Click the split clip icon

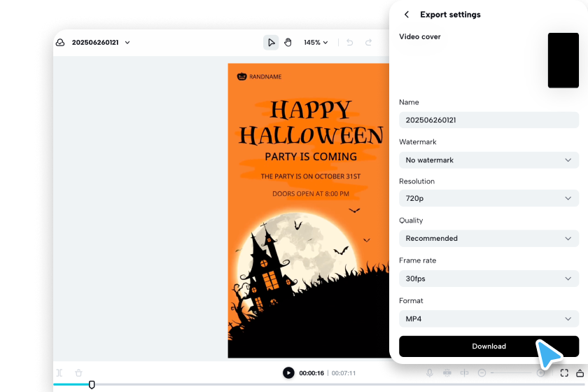[60, 373]
